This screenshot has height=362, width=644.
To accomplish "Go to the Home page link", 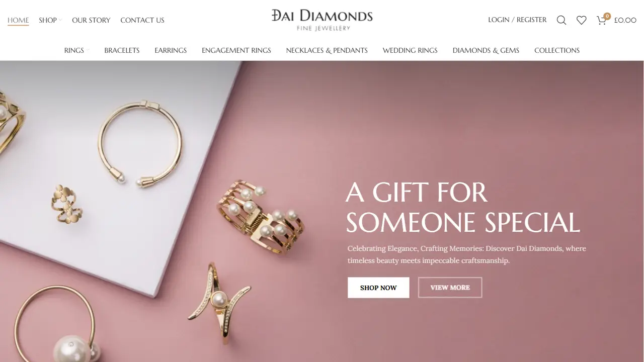I will pyautogui.click(x=18, y=20).
